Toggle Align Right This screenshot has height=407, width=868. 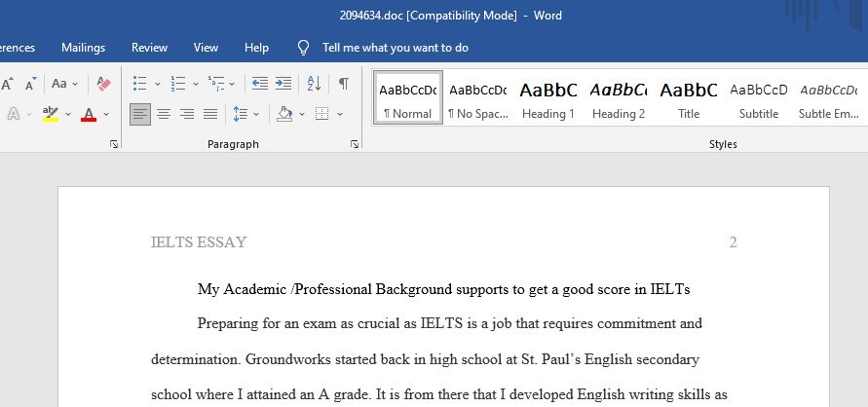click(x=187, y=115)
